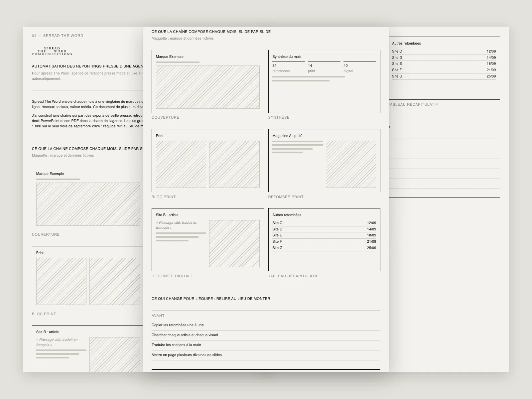Click the '04 — SPREAD THE WORD' page header
Screen dimensions: 532x399
(58, 36)
